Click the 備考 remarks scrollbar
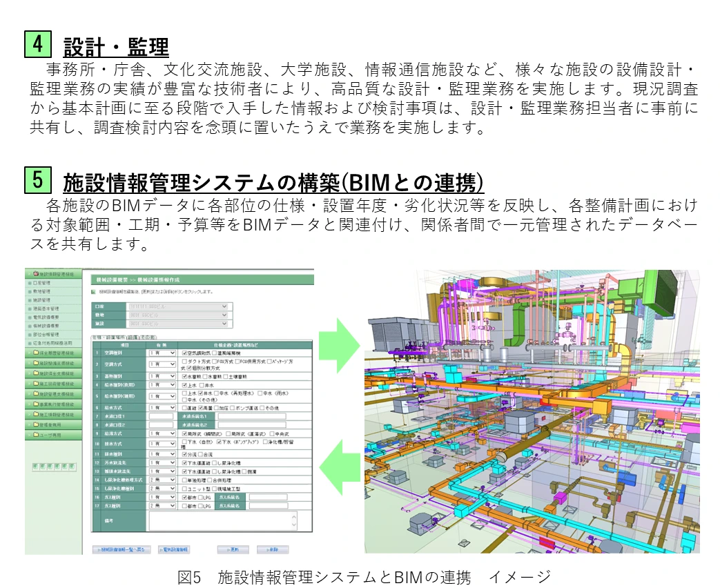Viewport: 720px width, 588px height. [293, 521]
